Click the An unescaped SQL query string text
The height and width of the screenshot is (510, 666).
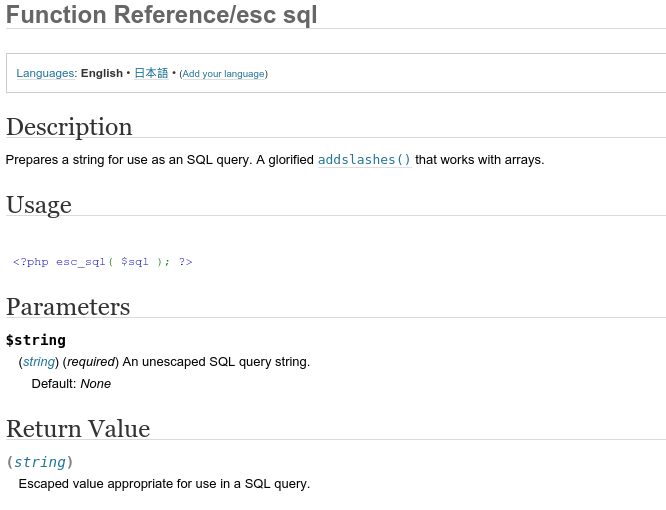pos(216,362)
